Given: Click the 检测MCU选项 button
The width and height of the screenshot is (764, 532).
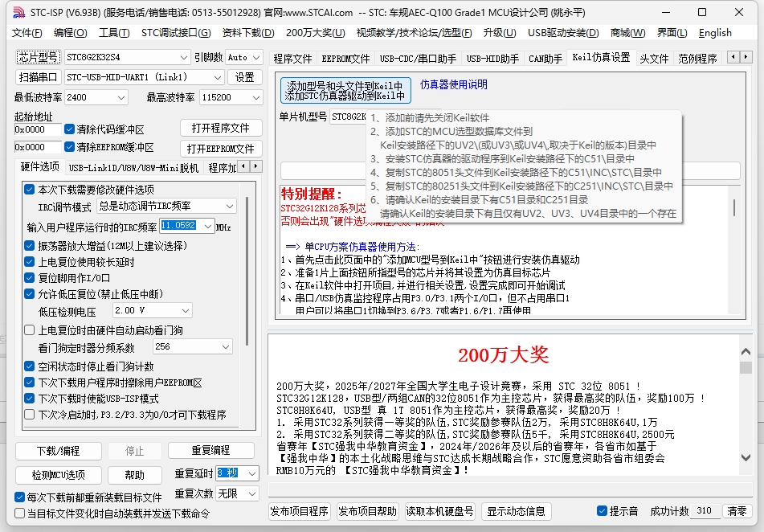Looking at the screenshot, I should point(59,475).
